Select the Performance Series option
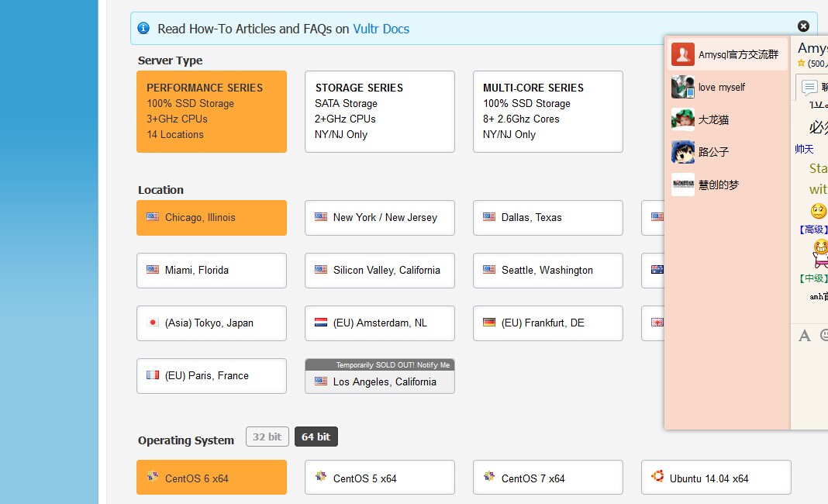This screenshot has width=828, height=504. tap(211, 112)
